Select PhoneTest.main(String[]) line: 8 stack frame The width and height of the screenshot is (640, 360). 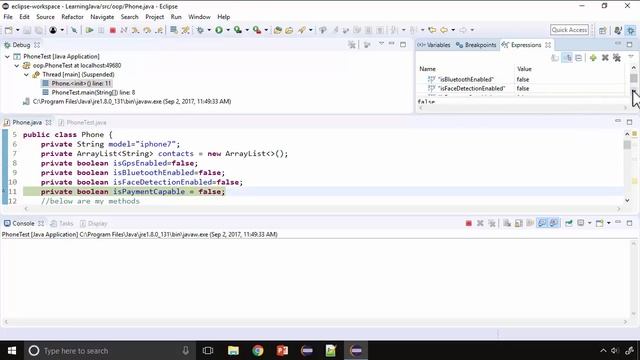pyautogui.click(x=89, y=93)
